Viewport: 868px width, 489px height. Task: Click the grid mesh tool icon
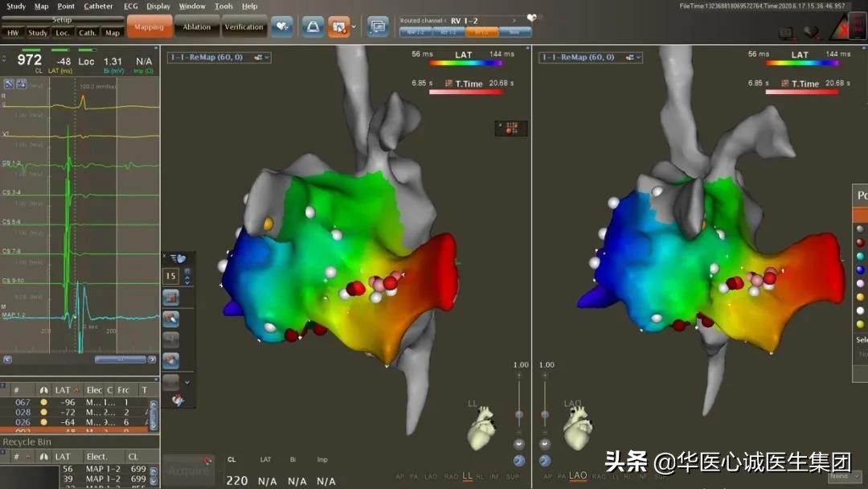pyautogui.click(x=171, y=298)
